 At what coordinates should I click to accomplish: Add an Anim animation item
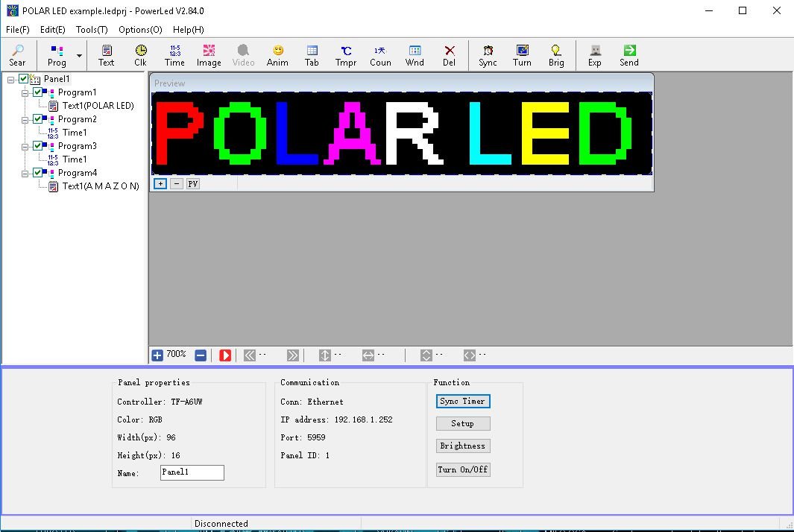coord(277,54)
